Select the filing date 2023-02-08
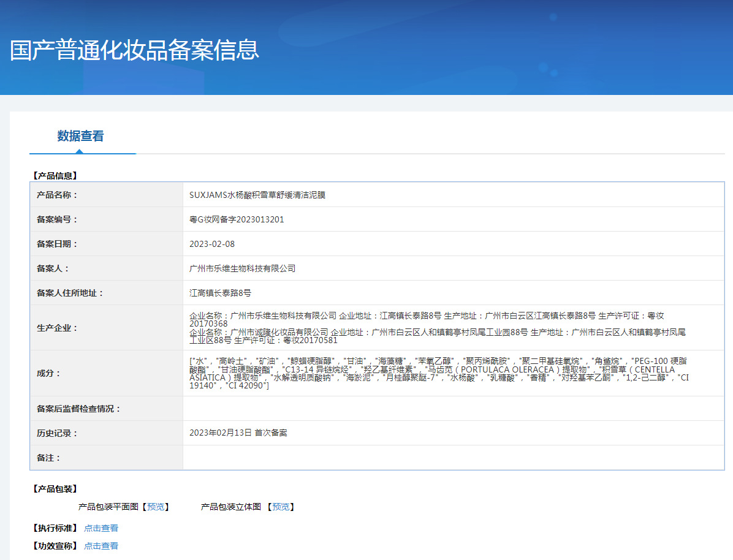 click(212, 244)
